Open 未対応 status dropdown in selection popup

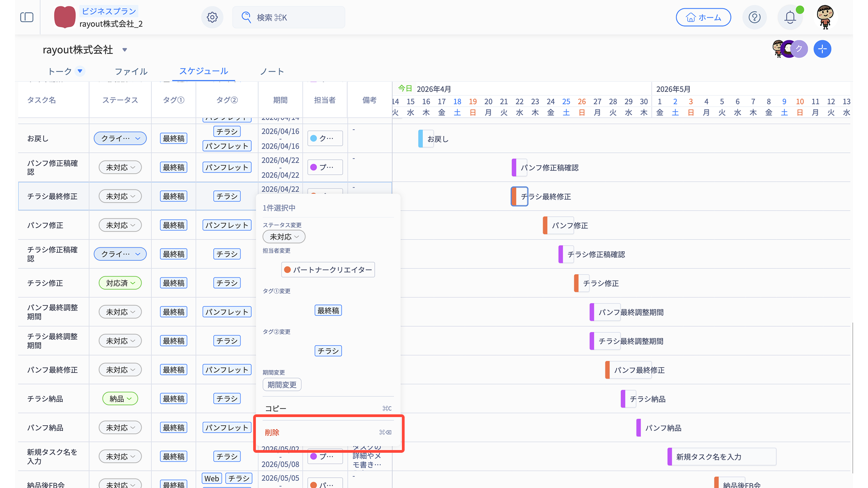pyautogui.click(x=284, y=237)
